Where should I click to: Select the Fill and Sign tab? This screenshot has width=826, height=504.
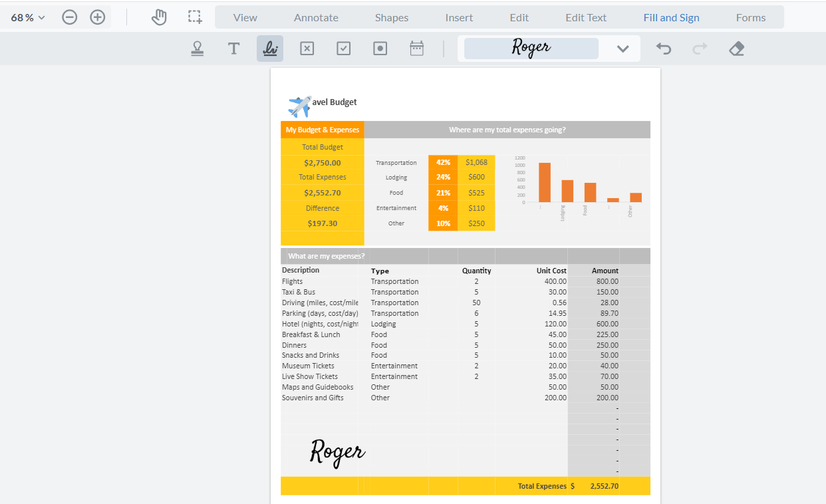(671, 17)
